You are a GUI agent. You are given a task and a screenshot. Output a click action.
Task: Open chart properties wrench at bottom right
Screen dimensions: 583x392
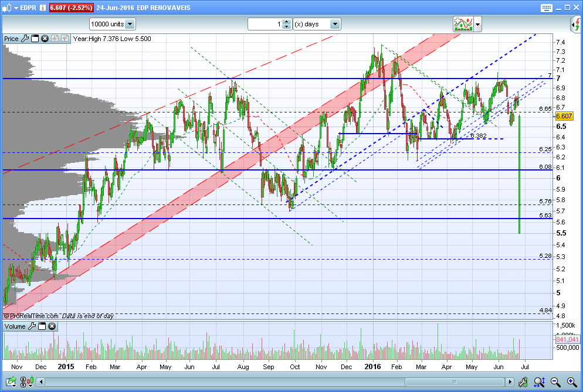pyautogui.click(x=523, y=381)
